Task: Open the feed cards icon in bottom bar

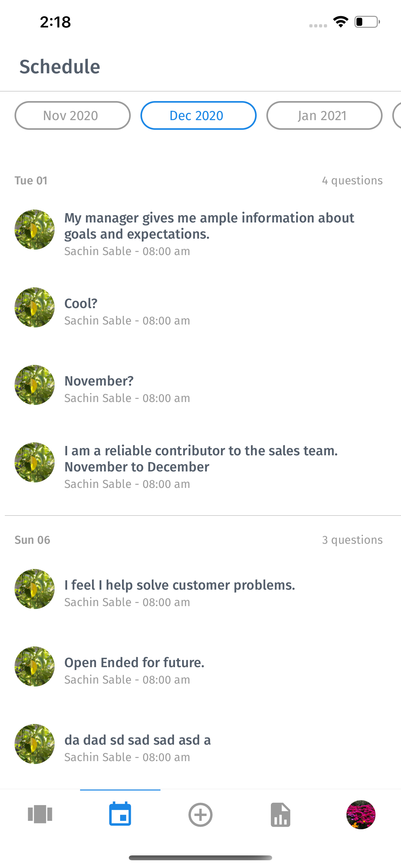Action: (x=40, y=814)
